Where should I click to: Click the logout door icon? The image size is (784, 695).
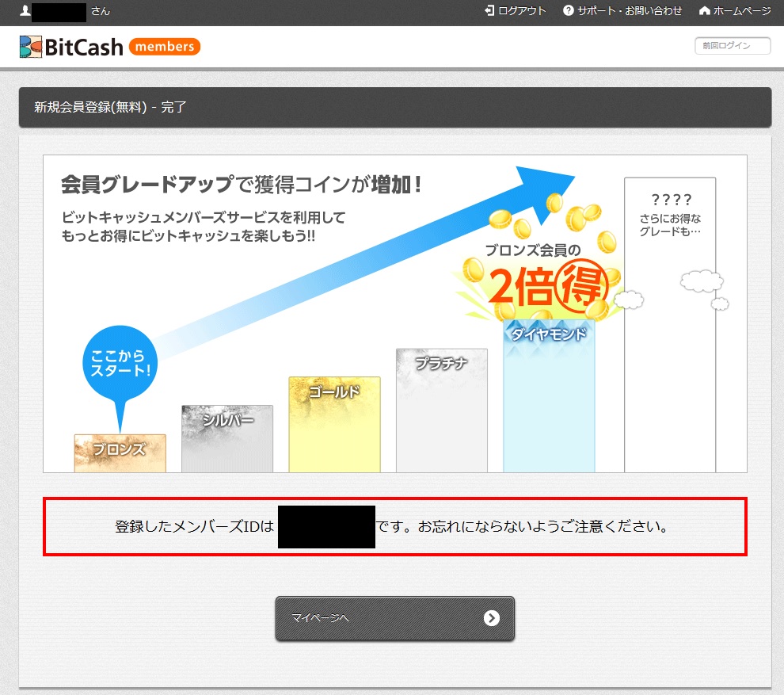pos(489,11)
